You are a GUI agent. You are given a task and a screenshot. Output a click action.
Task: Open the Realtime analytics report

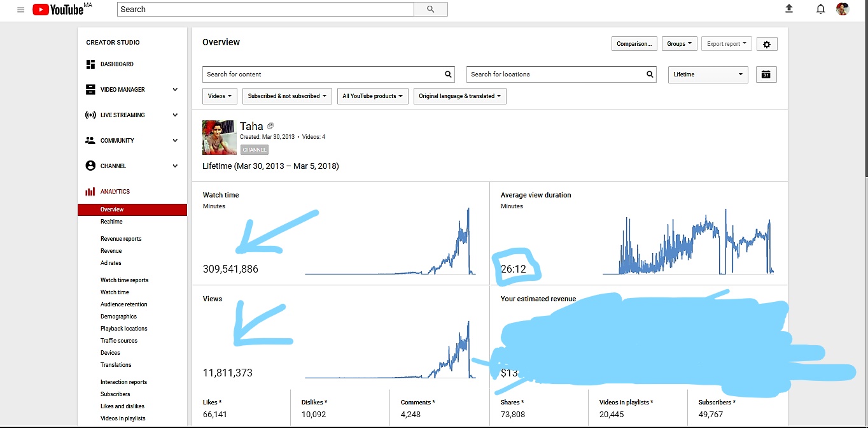click(111, 222)
